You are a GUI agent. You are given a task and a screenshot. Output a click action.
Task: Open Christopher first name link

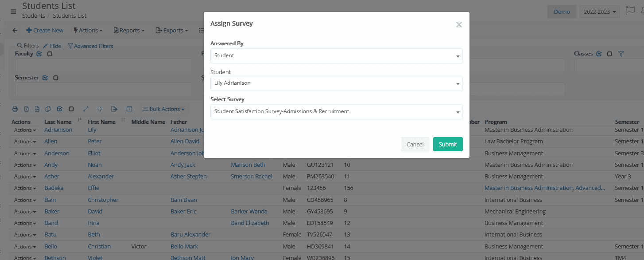coord(103,200)
